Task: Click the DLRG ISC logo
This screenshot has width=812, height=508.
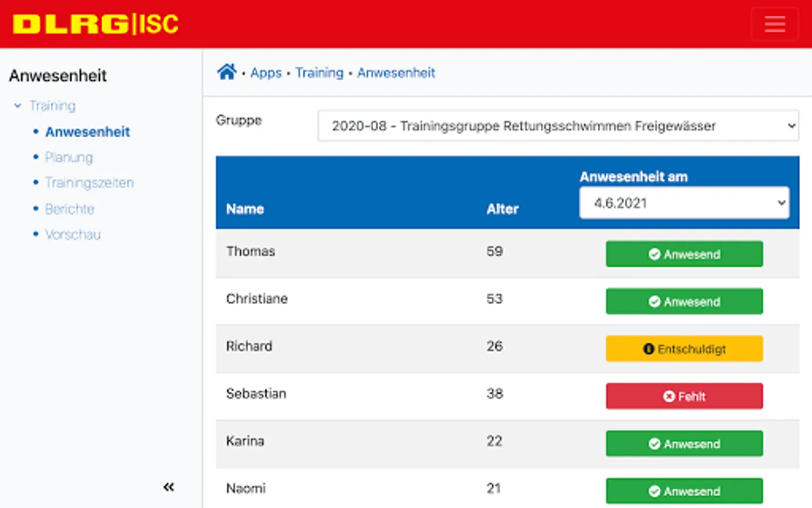Action: 96,24
